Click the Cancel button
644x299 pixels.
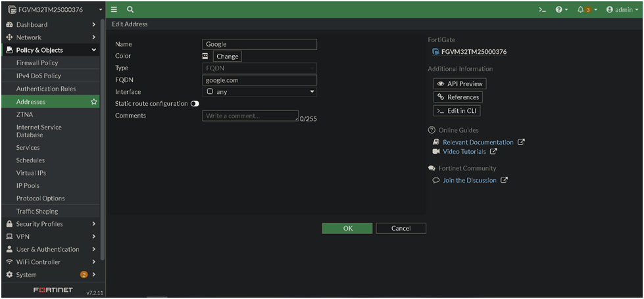[401, 229]
